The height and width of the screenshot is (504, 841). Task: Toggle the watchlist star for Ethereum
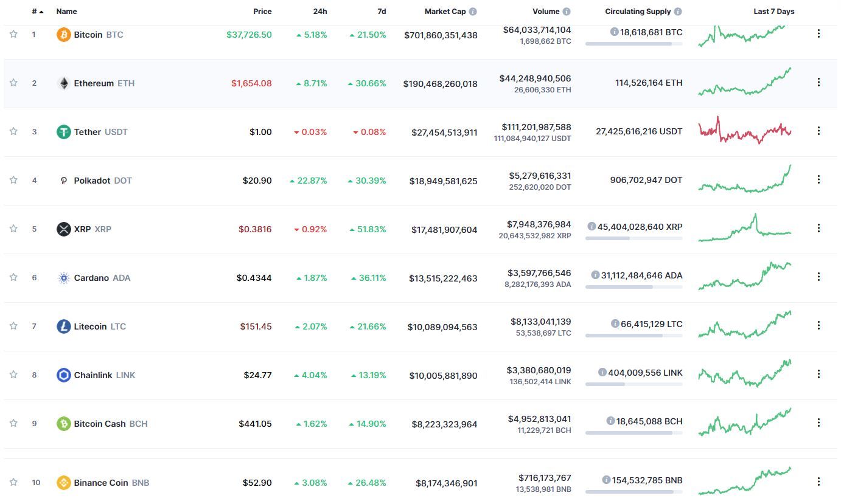click(13, 83)
